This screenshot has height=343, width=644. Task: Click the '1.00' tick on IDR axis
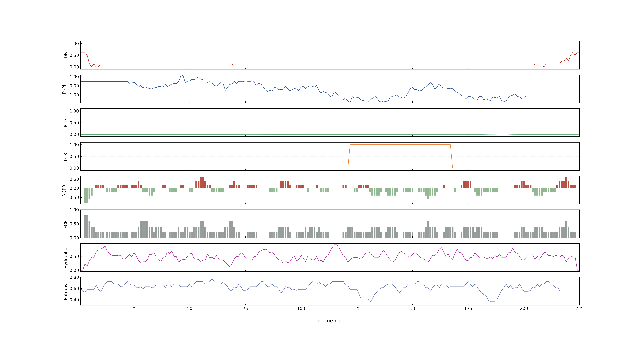point(74,44)
